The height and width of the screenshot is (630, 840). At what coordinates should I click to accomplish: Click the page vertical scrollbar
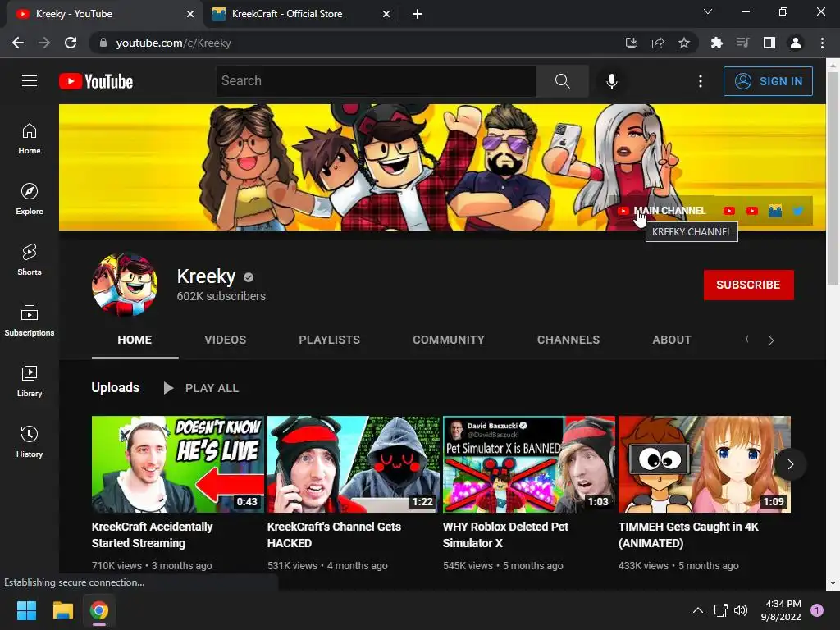point(833,177)
